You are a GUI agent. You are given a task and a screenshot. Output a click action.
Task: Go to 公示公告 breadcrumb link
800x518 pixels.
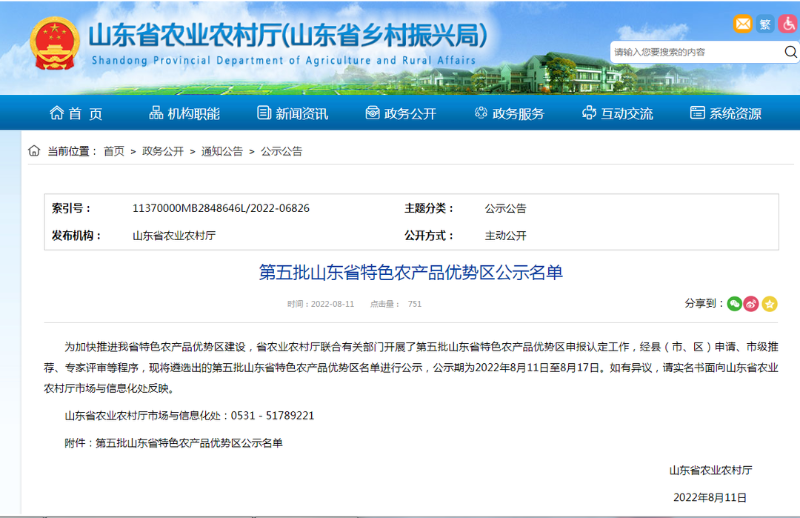point(282,151)
